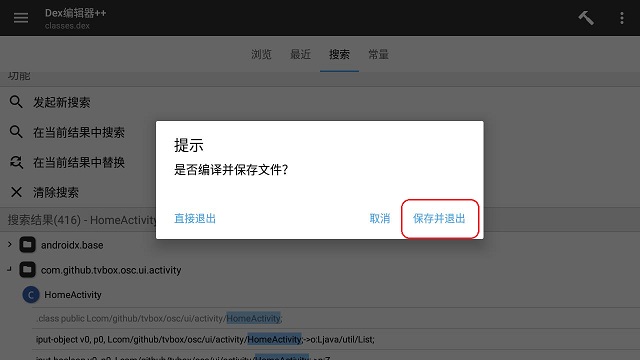
Task: Tap the hammer build icon
Action: point(586,18)
